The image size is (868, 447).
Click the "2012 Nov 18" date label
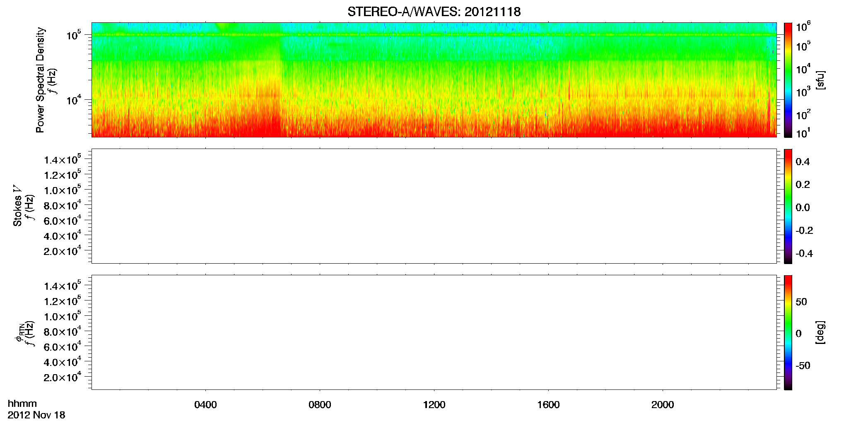[36, 415]
